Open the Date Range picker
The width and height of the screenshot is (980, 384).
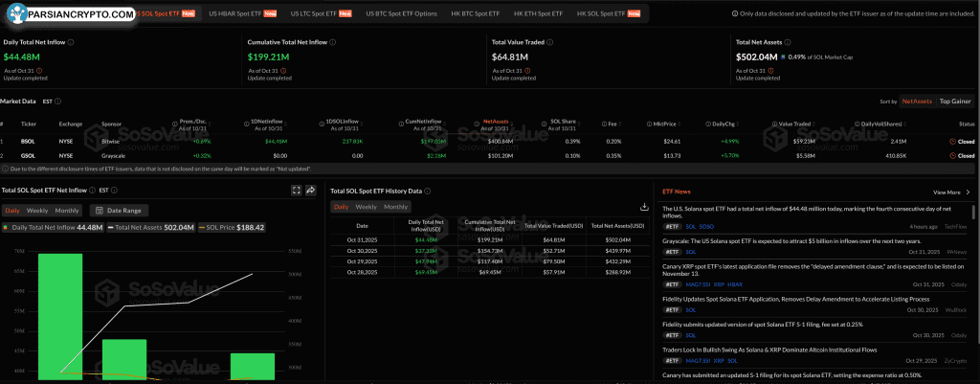click(x=120, y=210)
